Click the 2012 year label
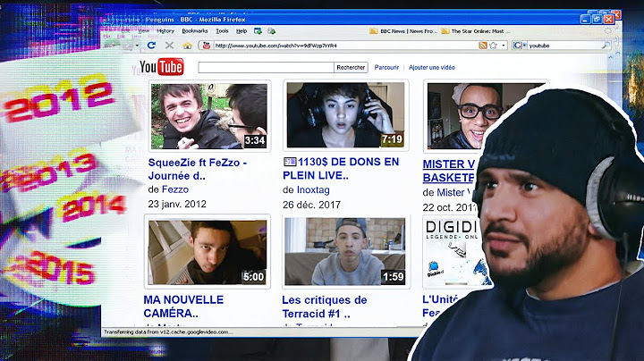 click(57, 100)
